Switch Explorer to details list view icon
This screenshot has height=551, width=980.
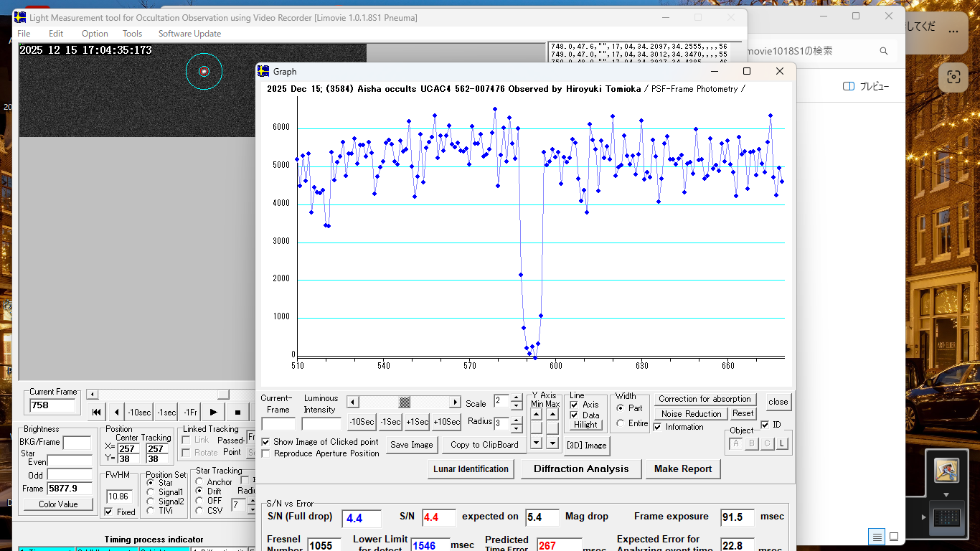click(x=877, y=537)
